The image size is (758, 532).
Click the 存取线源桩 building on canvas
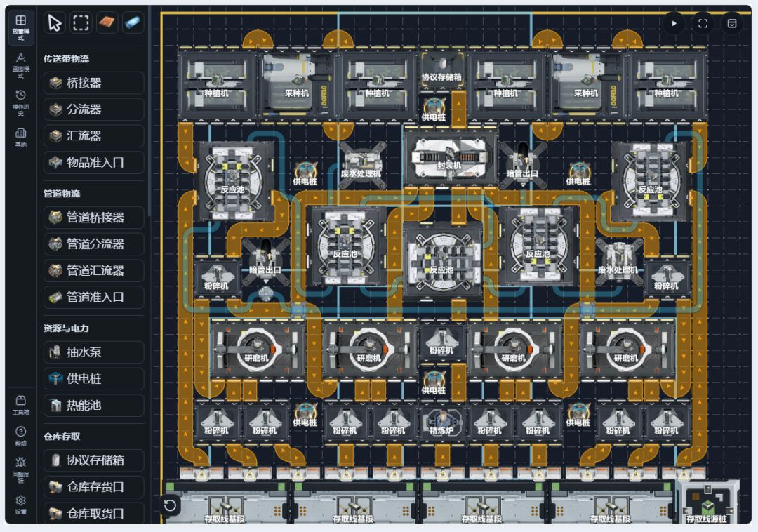tap(707, 503)
